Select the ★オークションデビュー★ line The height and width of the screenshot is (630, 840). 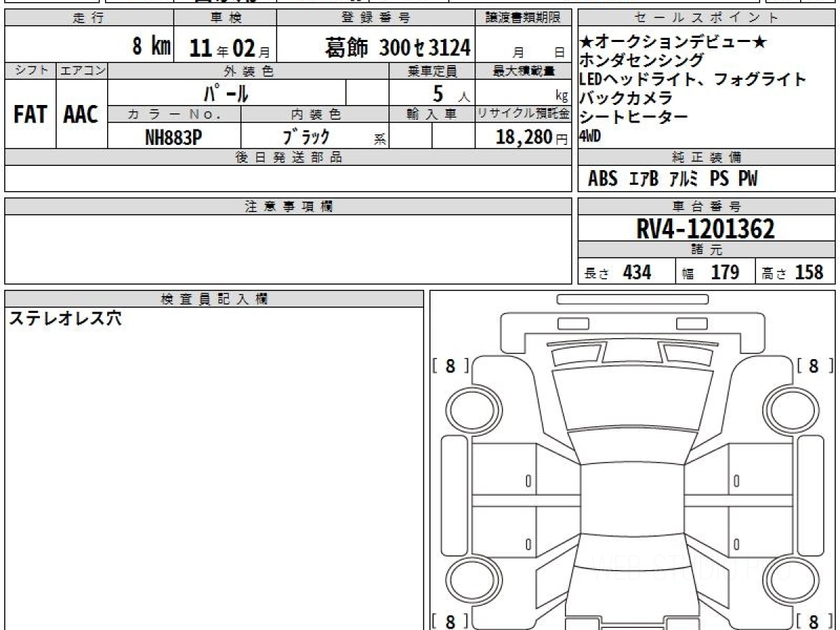click(x=673, y=43)
